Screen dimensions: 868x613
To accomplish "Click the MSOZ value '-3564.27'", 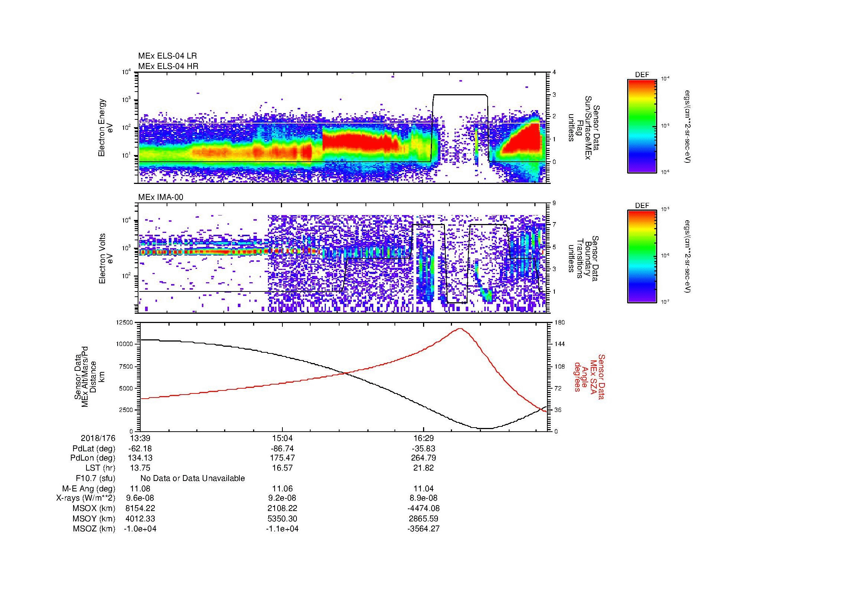I will tap(424, 529).
